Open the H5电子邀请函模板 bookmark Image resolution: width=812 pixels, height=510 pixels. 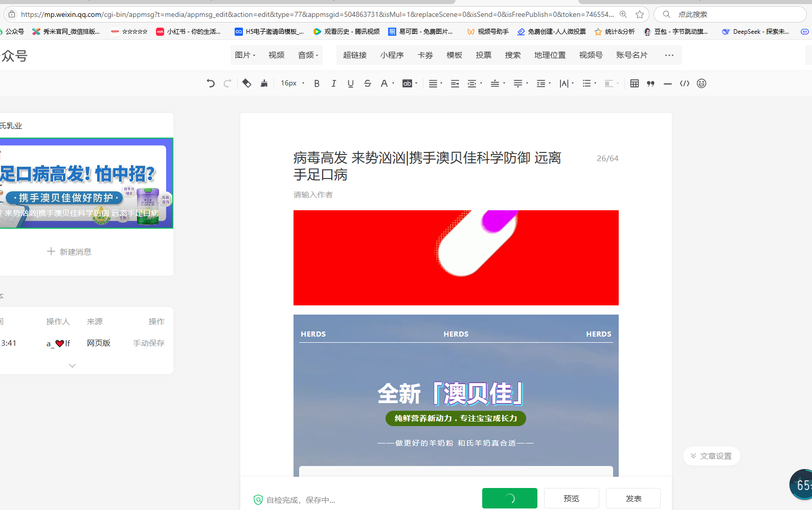[269, 32]
